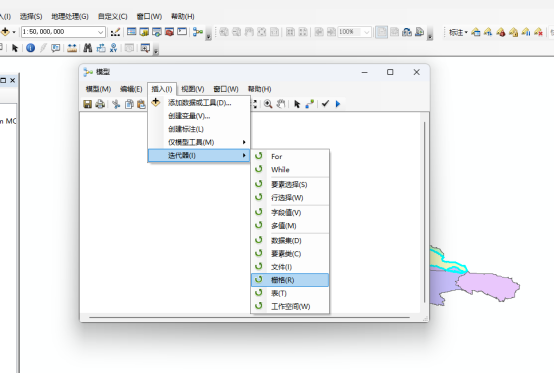Open the 自定义(C) menu in ArcMap
Viewport: 554px width, 373px height.
[112, 17]
